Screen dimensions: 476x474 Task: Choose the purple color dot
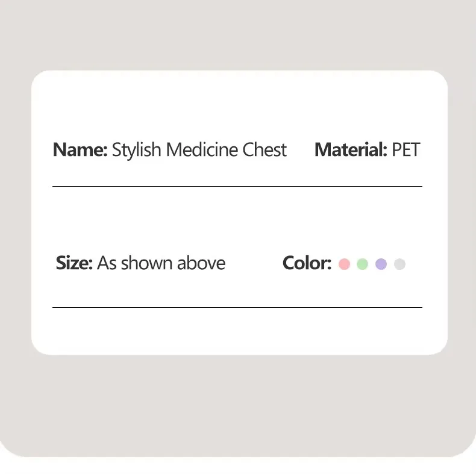point(381,264)
